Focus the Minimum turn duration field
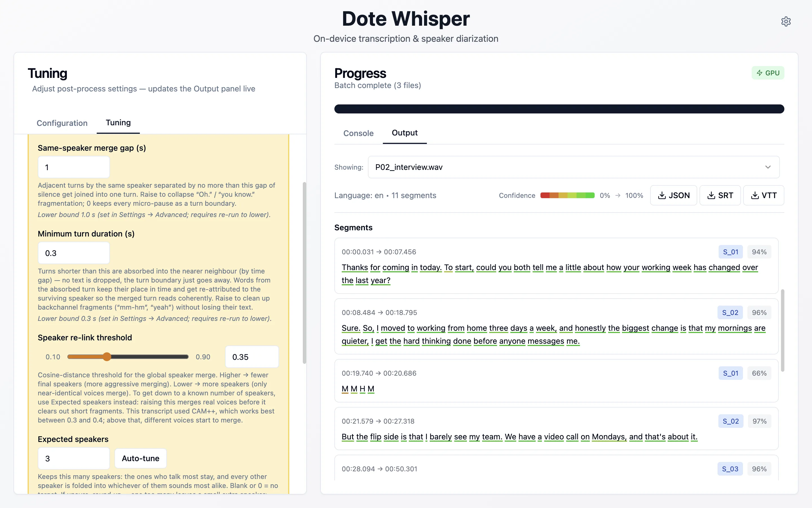812x508 pixels. click(x=74, y=253)
